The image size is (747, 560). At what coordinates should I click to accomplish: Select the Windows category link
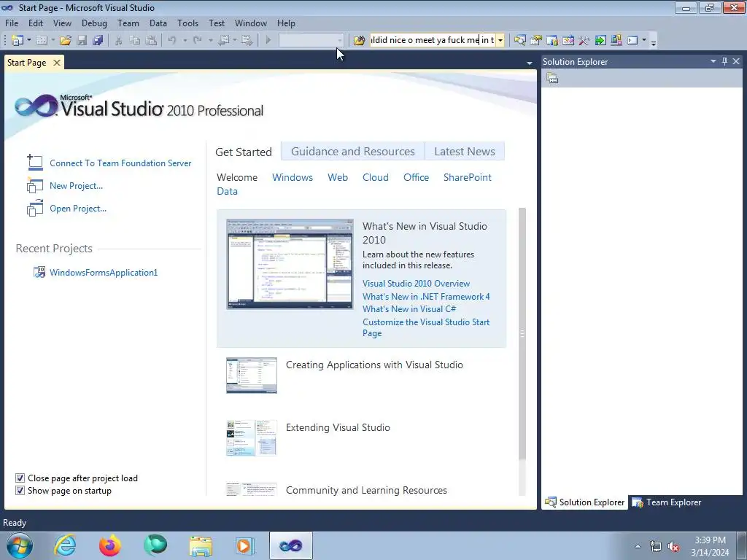(293, 177)
